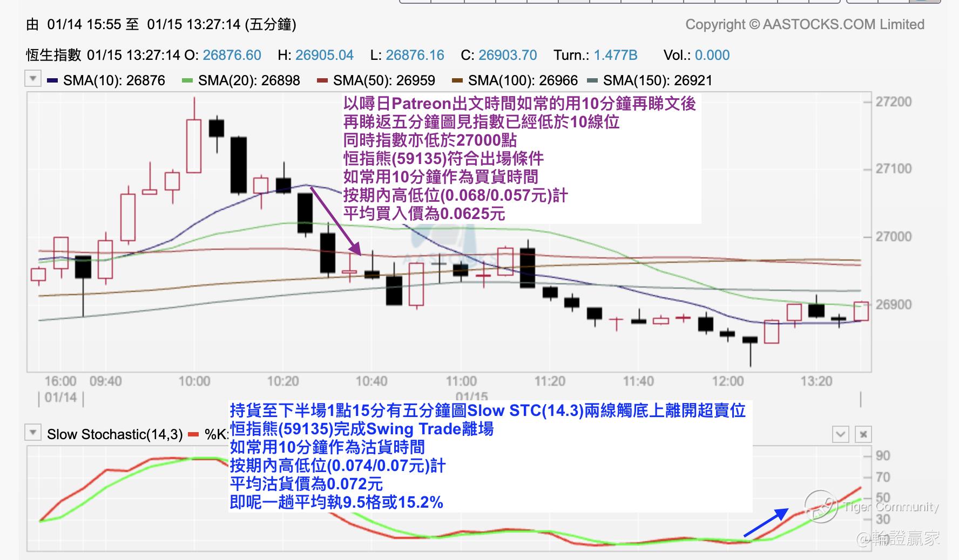Click the low value 26876.16
This screenshot has width=959, height=560.
click(415, 55)
